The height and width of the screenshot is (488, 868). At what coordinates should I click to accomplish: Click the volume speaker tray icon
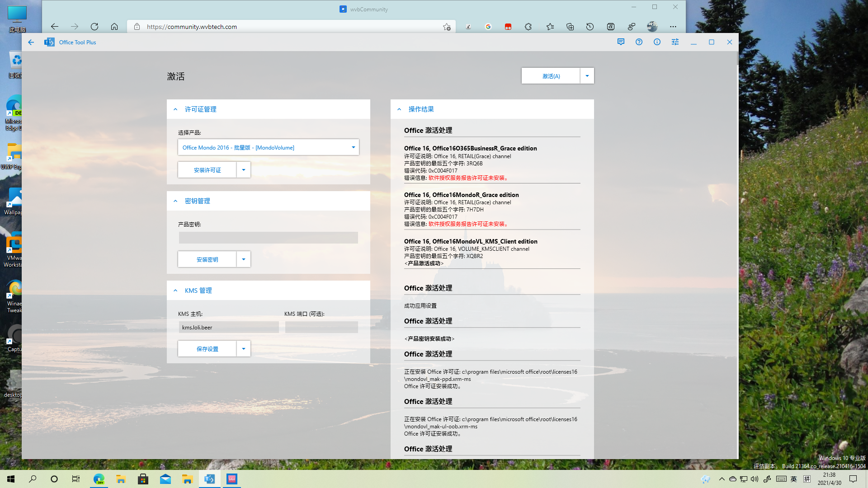tap(755, 479)
